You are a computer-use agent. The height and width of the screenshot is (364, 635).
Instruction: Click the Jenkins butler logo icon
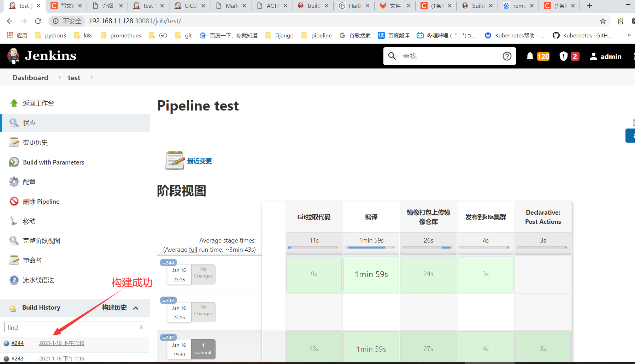coord(13,56)
